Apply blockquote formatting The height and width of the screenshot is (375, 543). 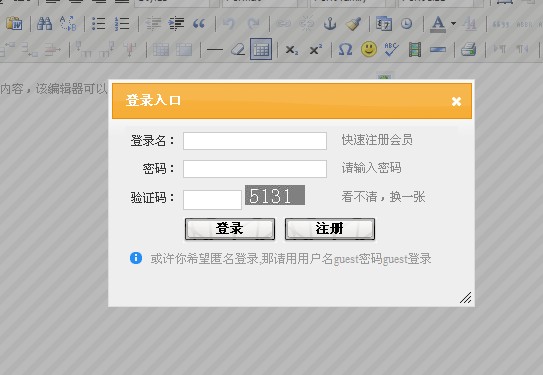click(x=199, y=24)
